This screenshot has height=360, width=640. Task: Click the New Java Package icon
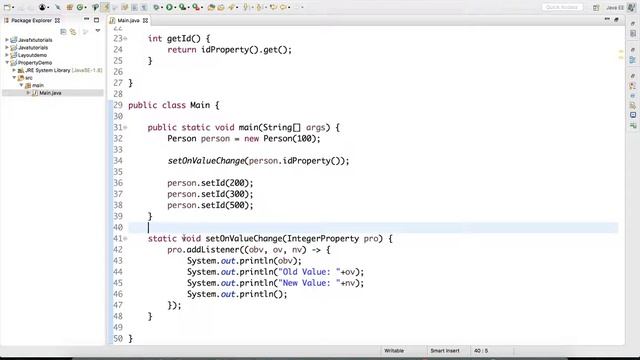[70, 7]
